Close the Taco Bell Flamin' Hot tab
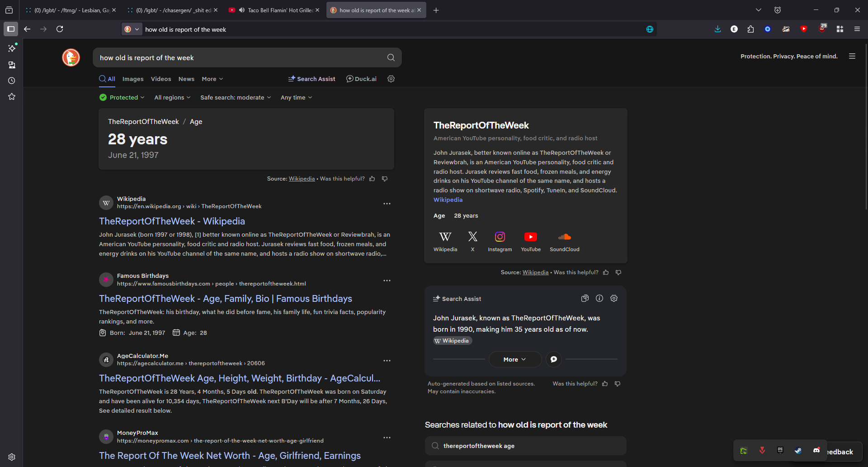The width and height of the screenshot is (868, 467). pos(317,10)
